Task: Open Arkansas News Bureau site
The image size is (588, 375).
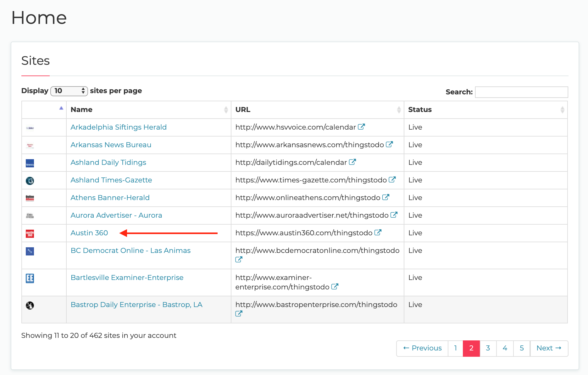Action: [111, 145]
